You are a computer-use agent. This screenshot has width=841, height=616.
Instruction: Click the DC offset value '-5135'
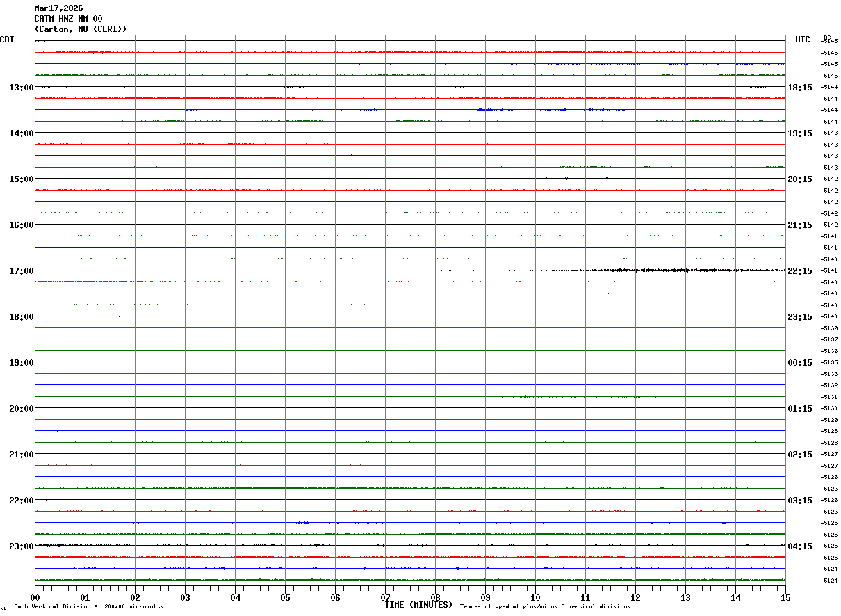tap(829, 362)
